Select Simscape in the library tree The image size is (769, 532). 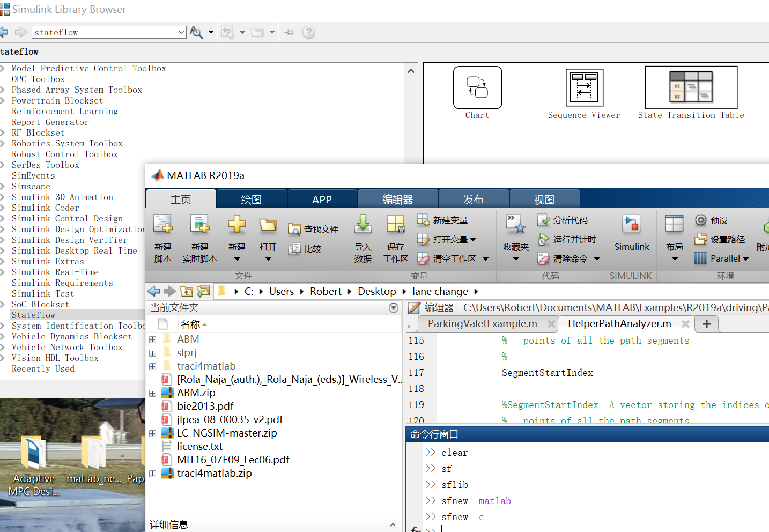(x=31, y=186)
